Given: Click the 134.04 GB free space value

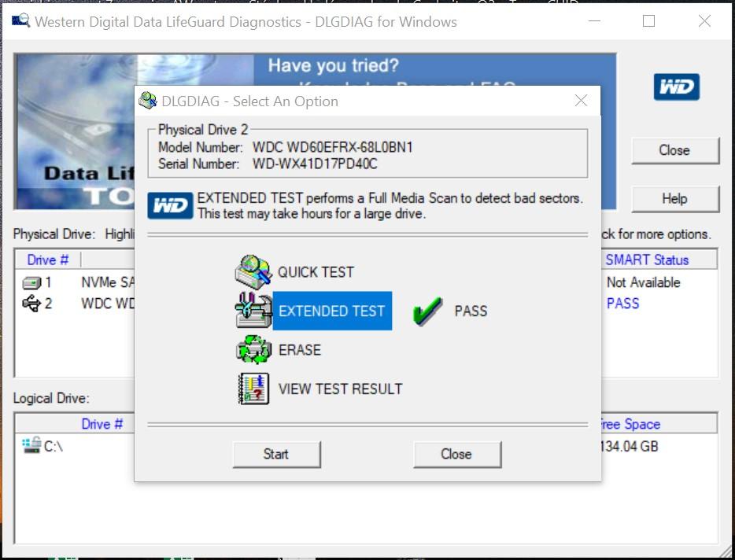Looking at the screenshot, I should tap(630, 446).
